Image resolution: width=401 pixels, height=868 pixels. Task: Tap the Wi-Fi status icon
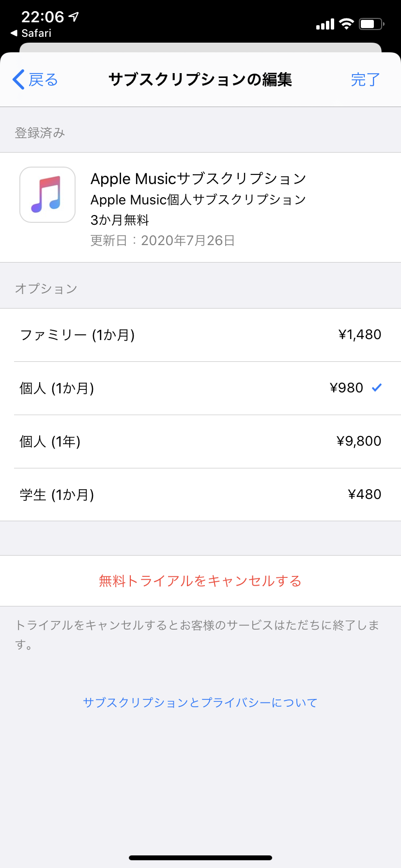(x=346, y=24)
